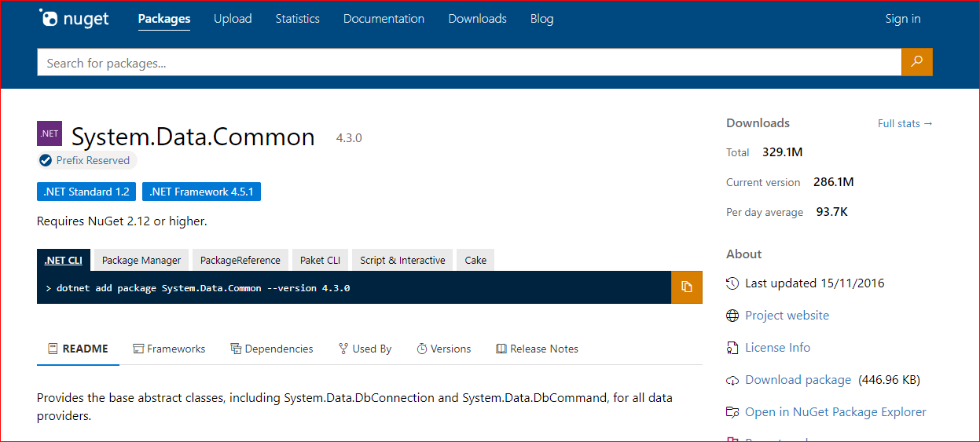Open the License Info link

coord(777,348)
